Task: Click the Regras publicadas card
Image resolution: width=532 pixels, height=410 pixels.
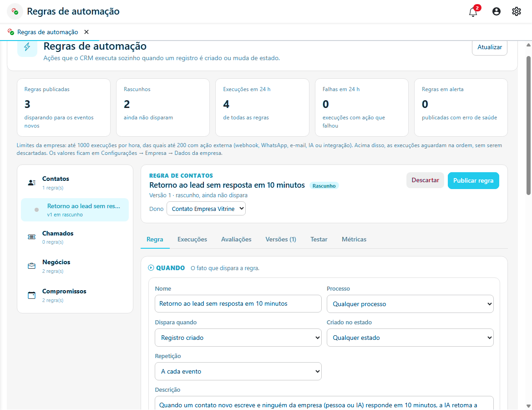Action: click(x=64, y=108)
